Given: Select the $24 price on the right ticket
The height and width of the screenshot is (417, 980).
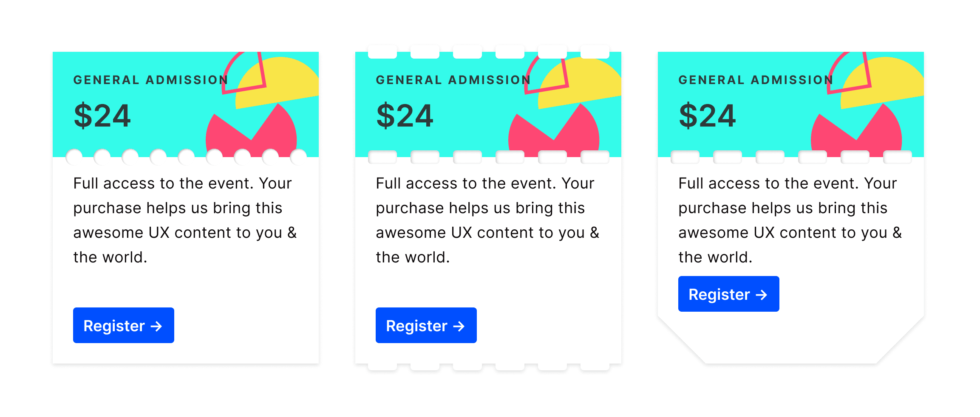Looking at the screenshot, I should [x=707, y=116].
